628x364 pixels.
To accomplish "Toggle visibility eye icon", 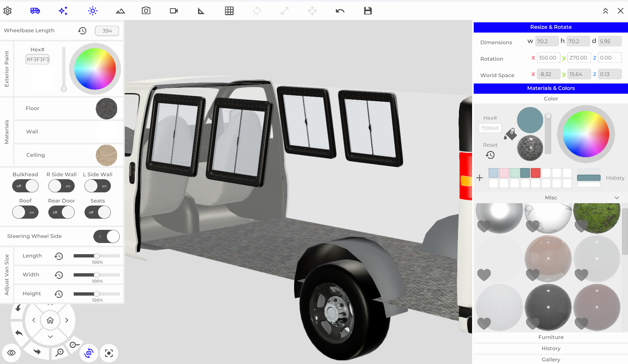I will [x=12, y=353].
